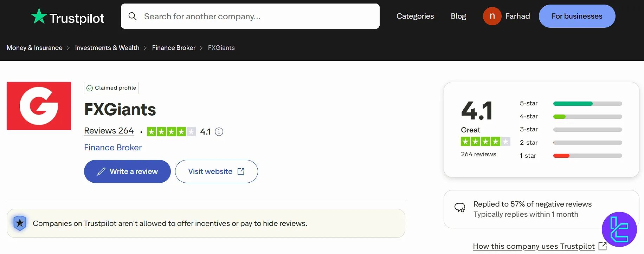Go to Money & Insurance breadcrumb
Viewport: 644px width, 254px height.
pyautogui.click(x=34, y=48)
